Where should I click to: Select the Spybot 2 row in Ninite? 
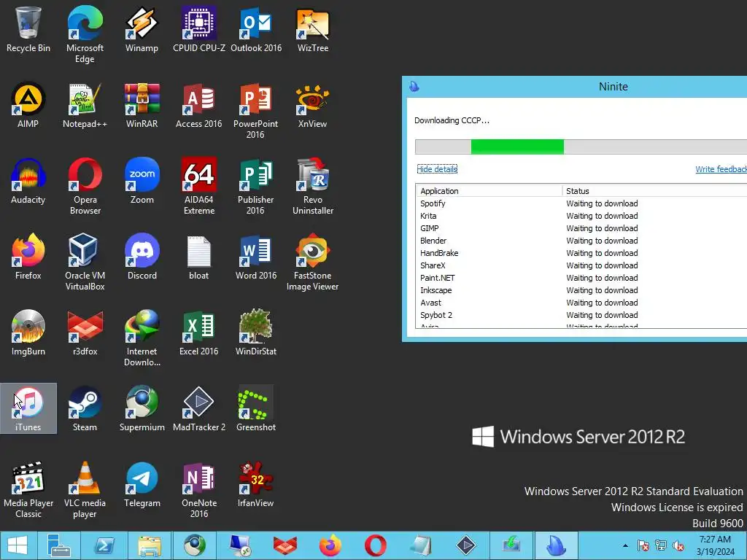point(581,315)
